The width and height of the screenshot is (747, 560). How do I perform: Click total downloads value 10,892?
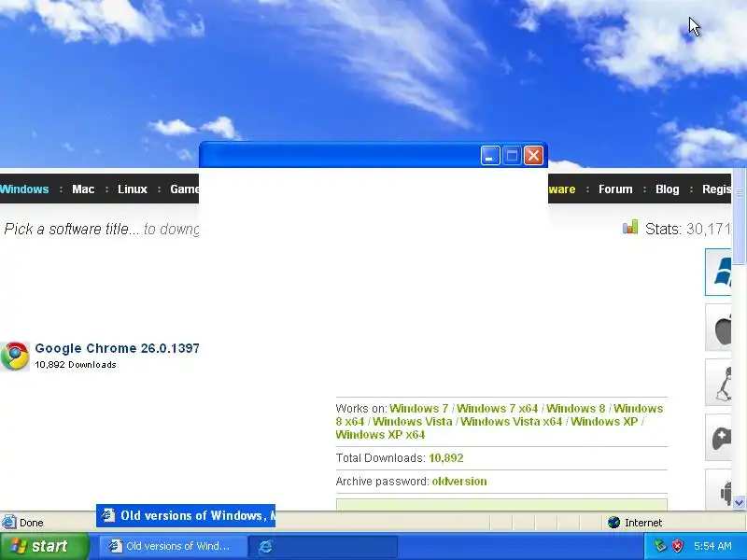(x=446, y=458)
